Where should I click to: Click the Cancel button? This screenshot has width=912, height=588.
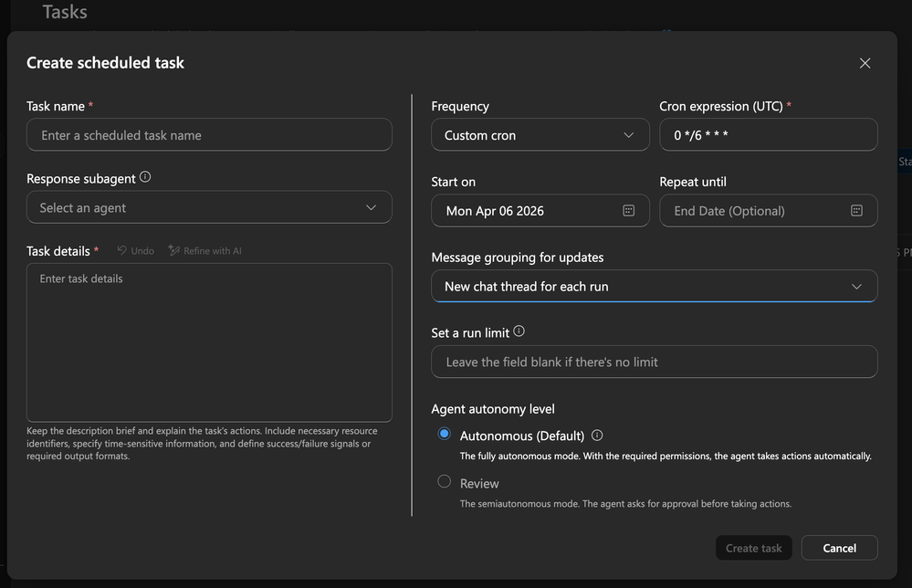(839, 548)
